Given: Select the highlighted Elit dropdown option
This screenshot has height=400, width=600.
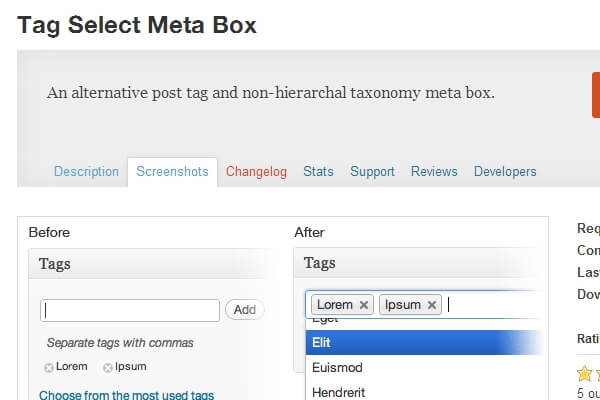Looking at the screenshot, I should click(x=420, y=343).
